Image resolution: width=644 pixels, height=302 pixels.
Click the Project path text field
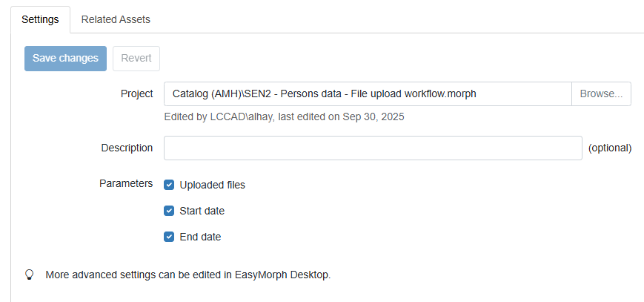(367, 94)
